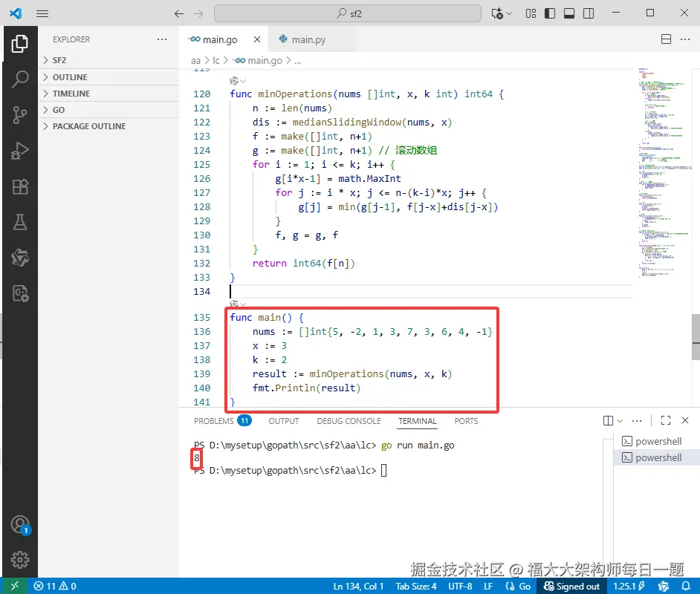Screen dimensions: 700x594
Task: Open the Extensions view
Action: pos(19,186)
